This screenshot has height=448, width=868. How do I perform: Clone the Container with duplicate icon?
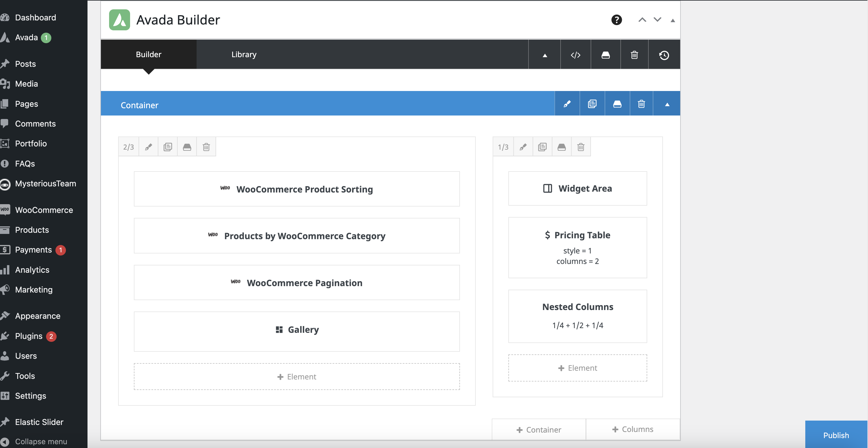(592, 104)
